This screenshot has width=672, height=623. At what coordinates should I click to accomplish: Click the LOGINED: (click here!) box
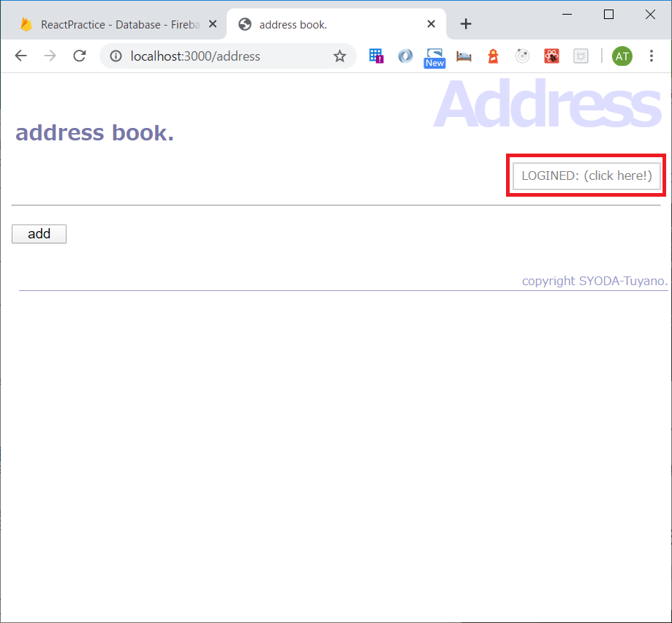[586, 175]
